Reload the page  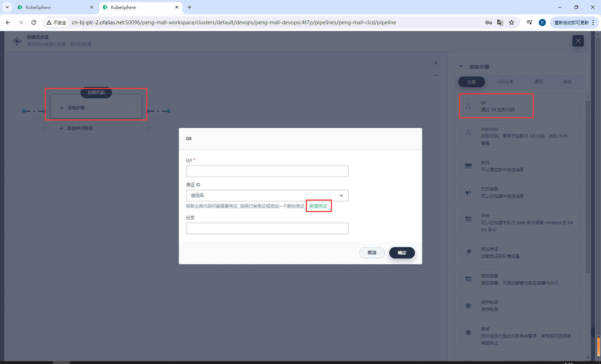34,23
